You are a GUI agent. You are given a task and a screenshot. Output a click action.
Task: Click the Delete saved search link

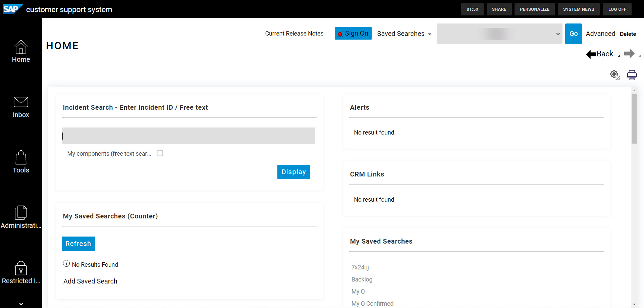point(628,34)
